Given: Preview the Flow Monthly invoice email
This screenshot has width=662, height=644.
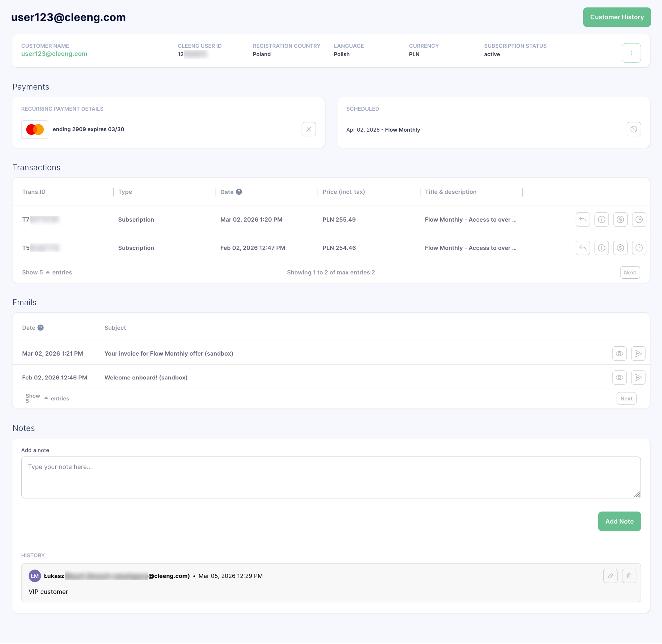Looking at the screenshot, I should 619,353.
